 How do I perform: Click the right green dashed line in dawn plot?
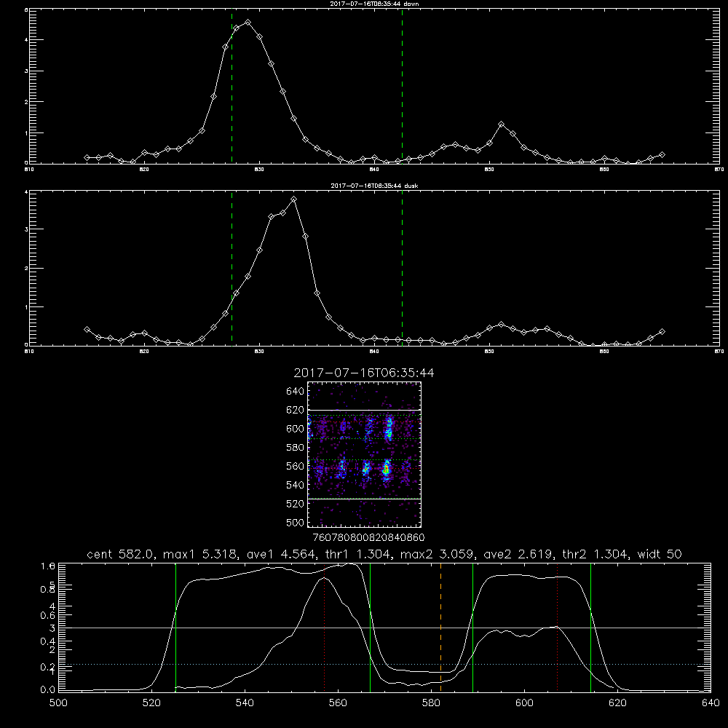click(x=402, y=86)
